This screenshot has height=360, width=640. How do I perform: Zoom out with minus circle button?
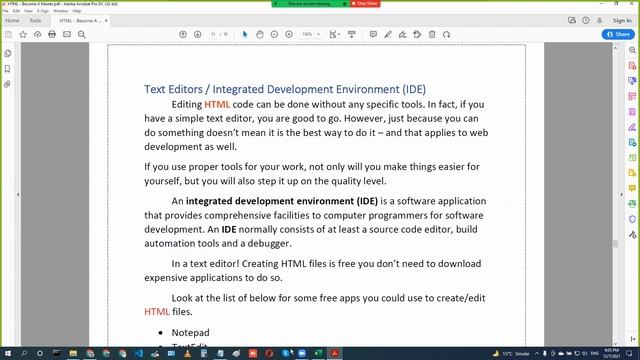pos(274,35)
